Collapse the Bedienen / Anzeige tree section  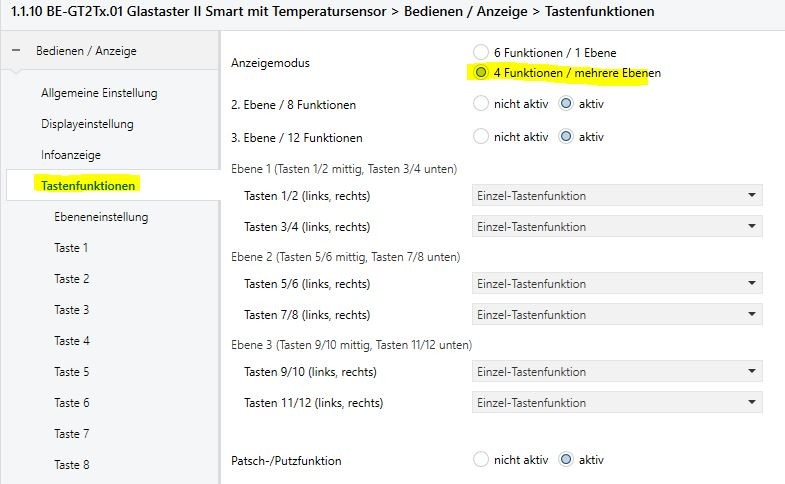15,50
